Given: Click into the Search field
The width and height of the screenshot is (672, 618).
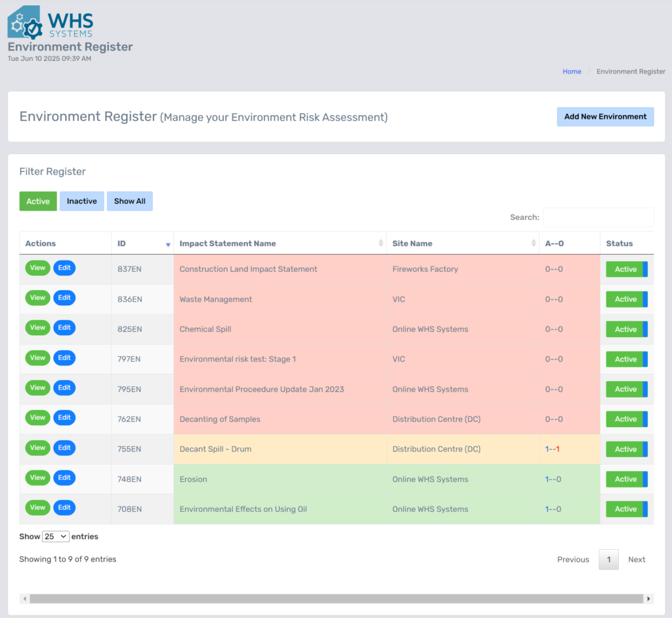Looking at the screenshot, I should click(x=598, y=217).
